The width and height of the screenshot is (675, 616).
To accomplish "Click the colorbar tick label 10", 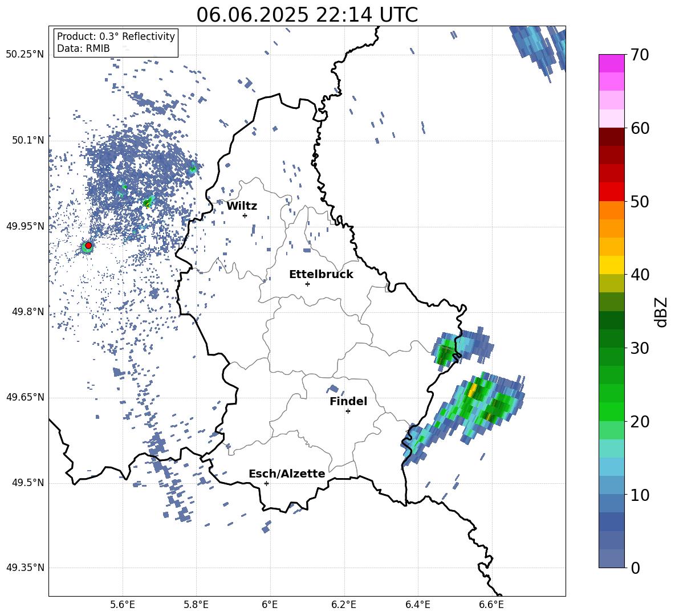I will (x=640, y=495).
